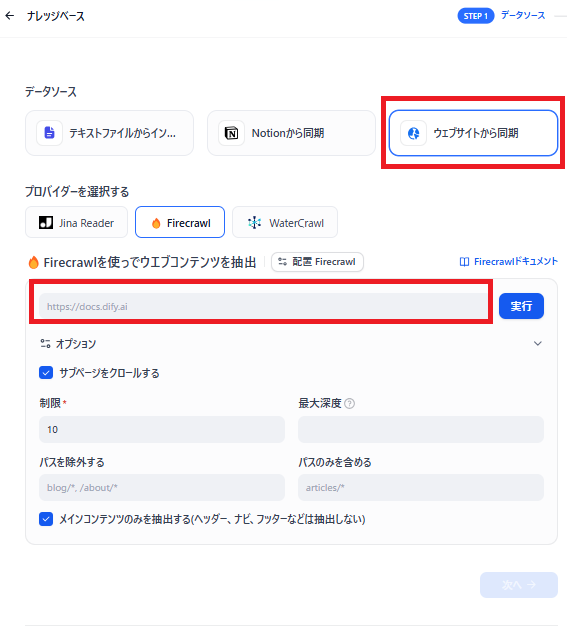Focus the https://docs.dify.ai URL field

(x=263, y=306)
